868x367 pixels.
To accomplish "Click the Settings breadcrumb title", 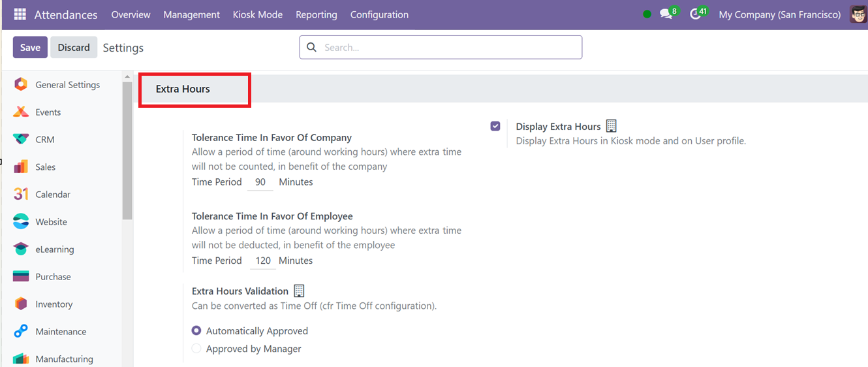I will pos(123,48).
